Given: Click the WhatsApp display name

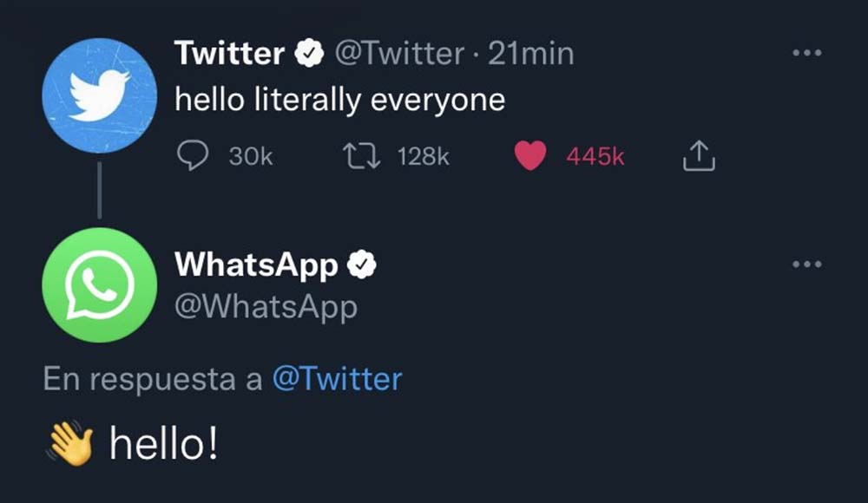Looking at the screenshot, I should (256, 265).
